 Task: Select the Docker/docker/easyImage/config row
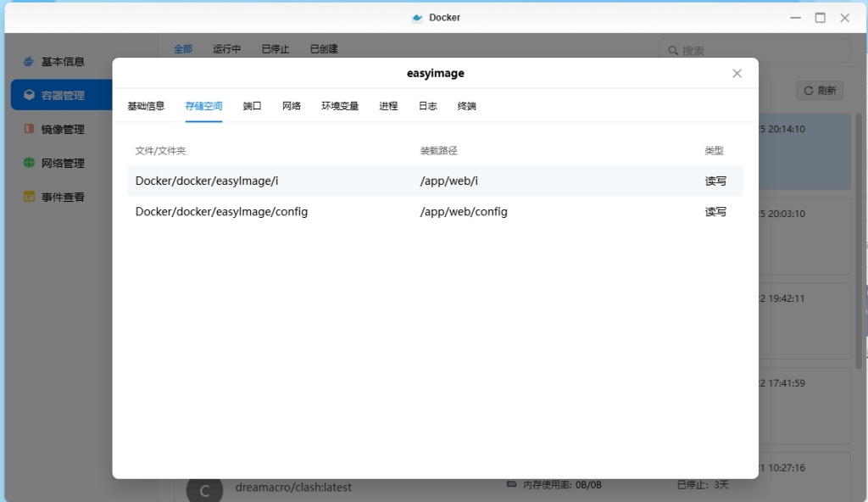click(435, 212)
